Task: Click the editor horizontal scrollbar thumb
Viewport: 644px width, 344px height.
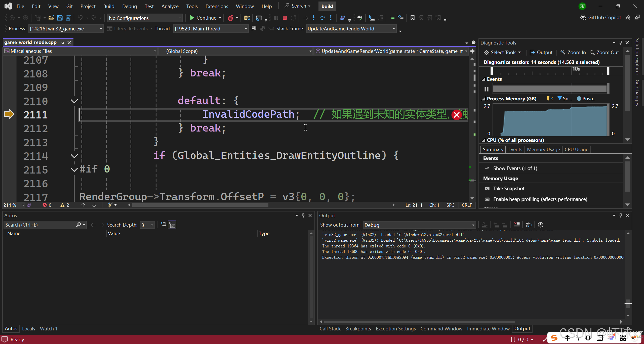Action: click(x=200, y=205)
